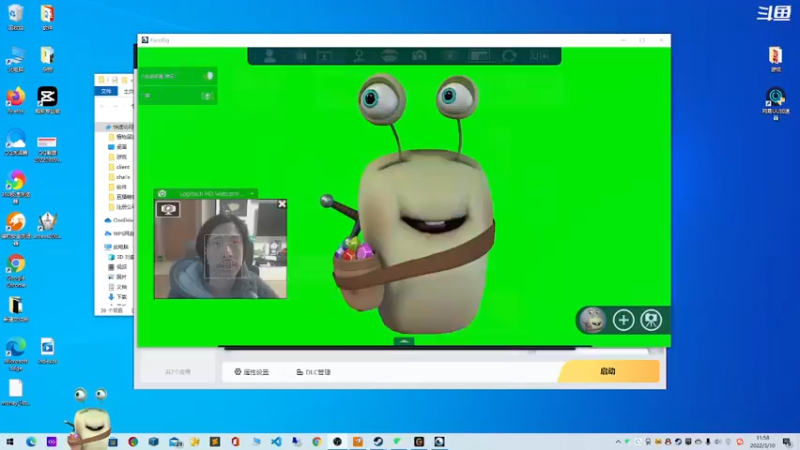Viewport: 800px width, 450px height.
Task: Open Edge from the taskbar
Action: click(31, 442)
